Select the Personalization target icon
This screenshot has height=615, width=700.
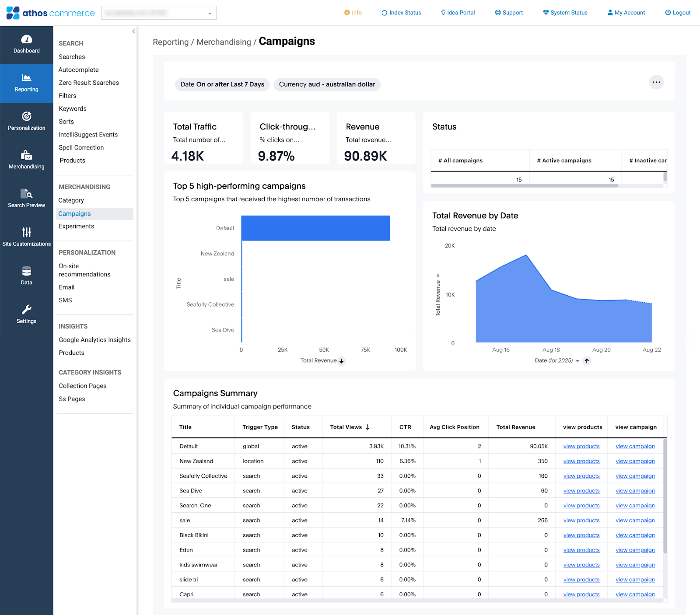(27, 116)
